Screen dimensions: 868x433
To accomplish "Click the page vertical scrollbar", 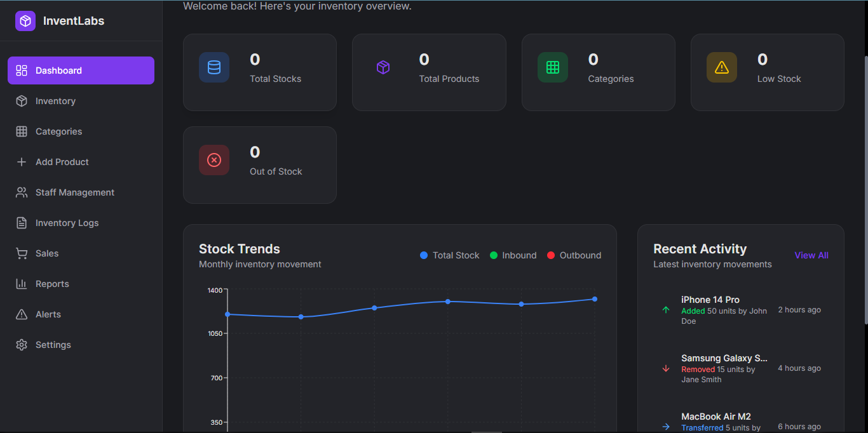I will (x=865, y=190).
